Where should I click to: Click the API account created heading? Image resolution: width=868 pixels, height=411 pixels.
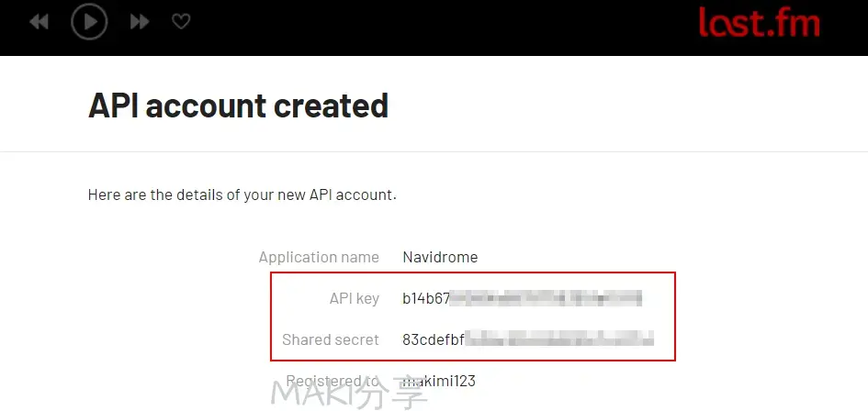click(238, 106)
